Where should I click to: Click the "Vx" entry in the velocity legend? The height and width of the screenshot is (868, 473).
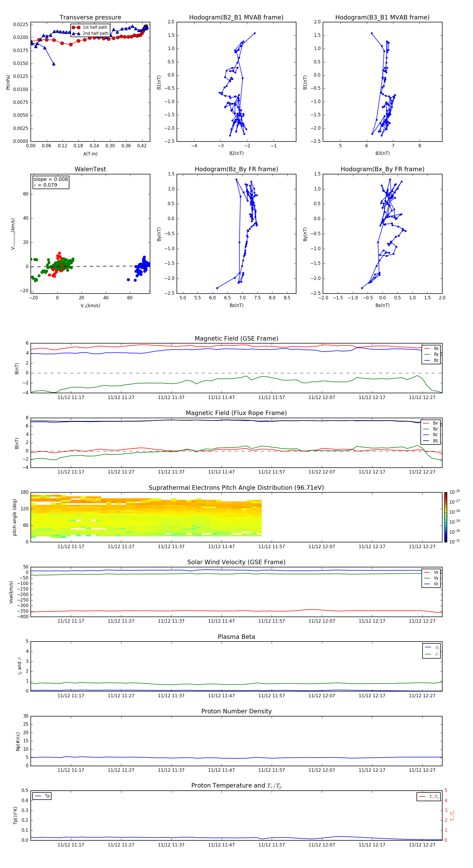pyautogui.click(x=431, y=572)
